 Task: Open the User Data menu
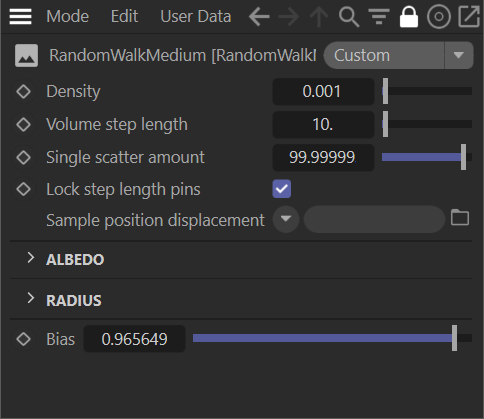196,16
